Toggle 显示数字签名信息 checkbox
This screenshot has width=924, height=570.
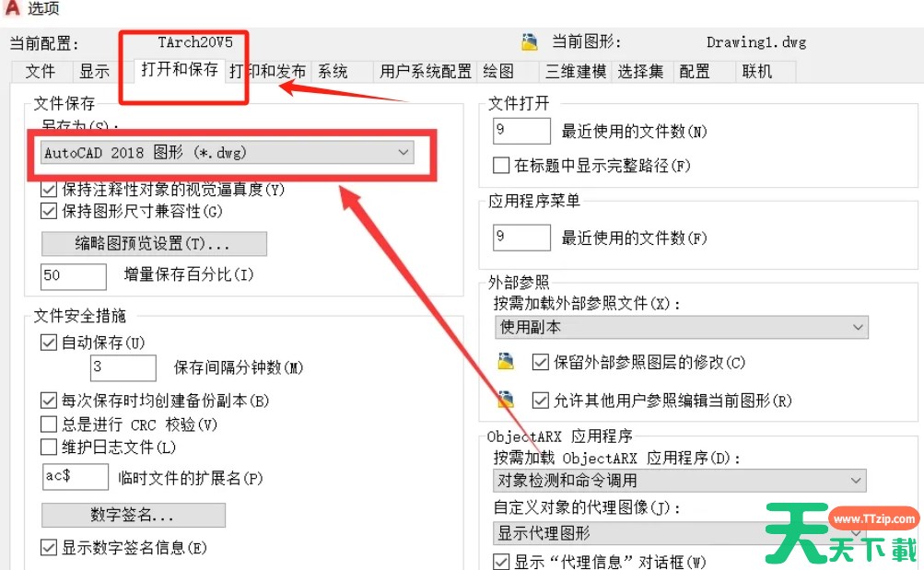click(x=48, y=548)
